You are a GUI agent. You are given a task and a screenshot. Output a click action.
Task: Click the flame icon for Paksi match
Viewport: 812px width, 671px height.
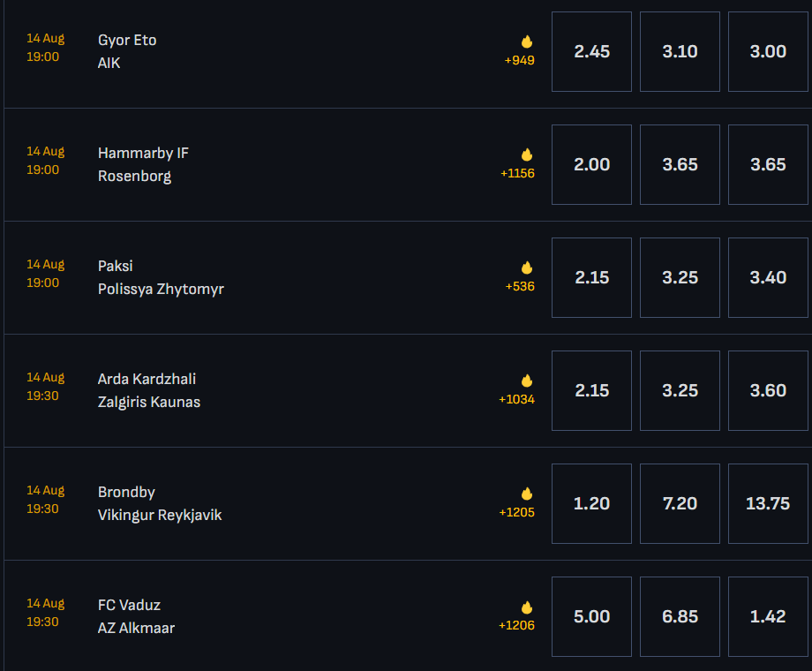(527, 268)
